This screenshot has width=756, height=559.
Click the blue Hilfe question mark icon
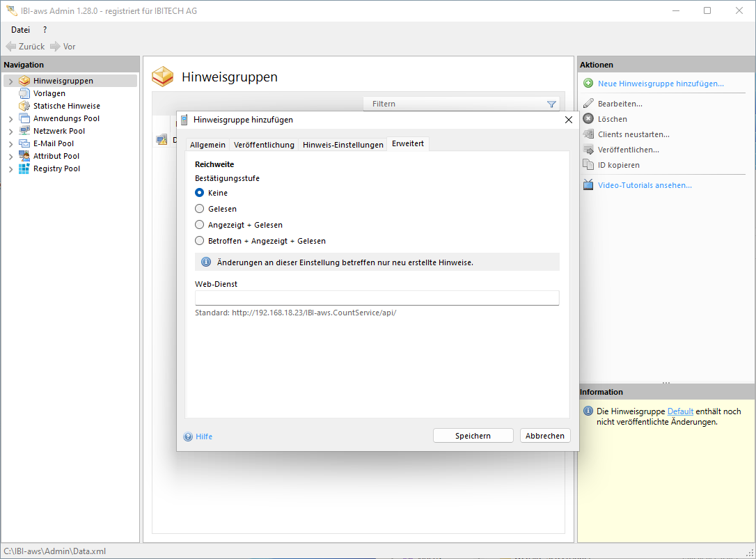[x=188, y=437]
